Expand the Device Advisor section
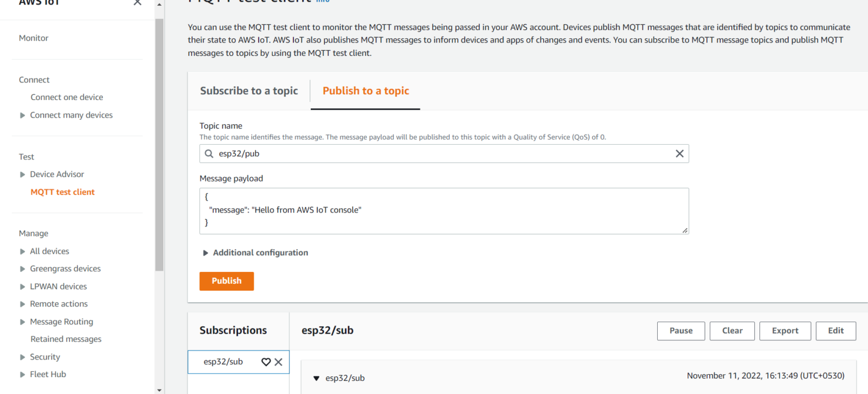This screenshot has height=394, width=868. click(21, 174)
